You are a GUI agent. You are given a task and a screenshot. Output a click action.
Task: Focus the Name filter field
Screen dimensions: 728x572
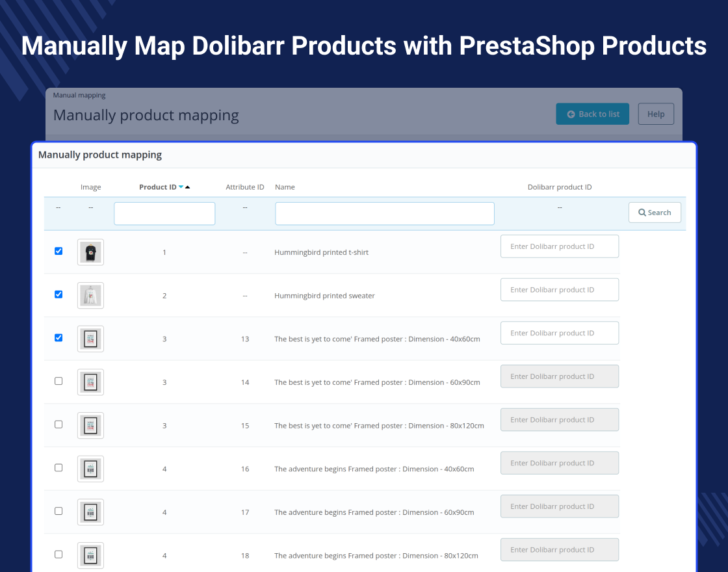[x=384, y=214]
